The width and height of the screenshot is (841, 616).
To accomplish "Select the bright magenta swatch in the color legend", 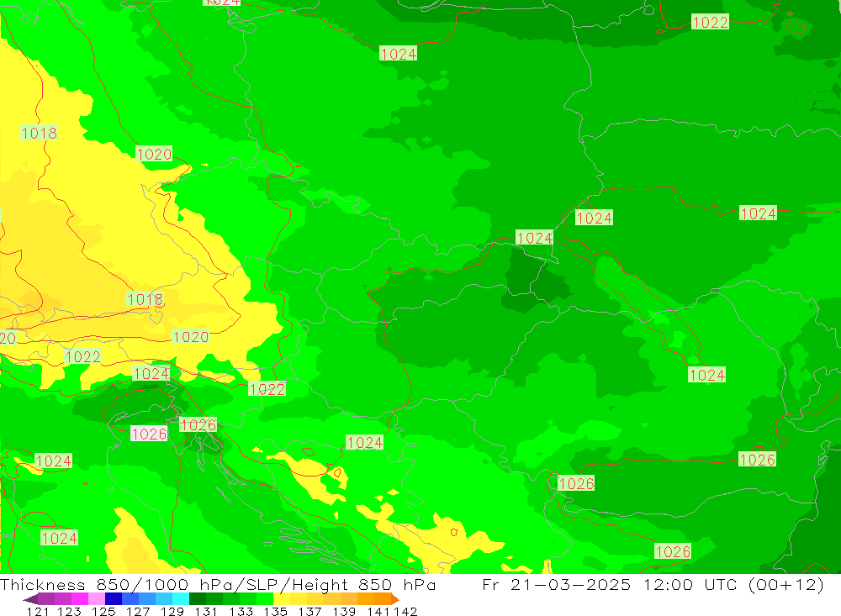I will (x=79, y=599).
